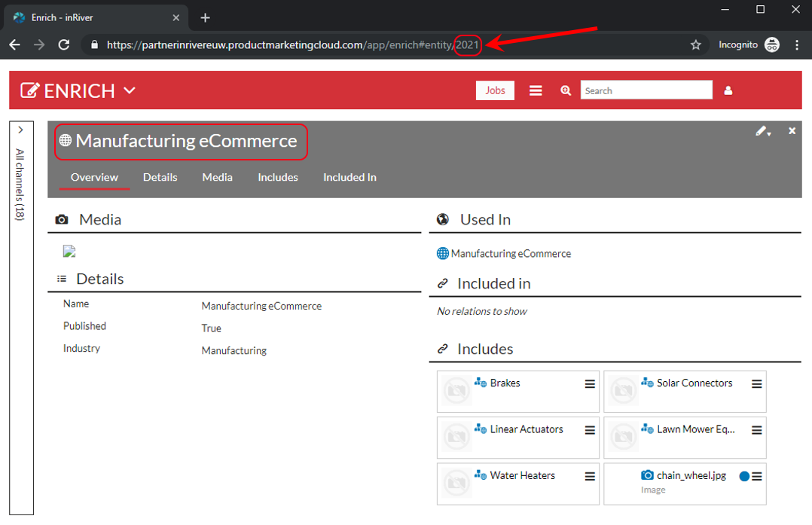
Task: Close the Manufacturing eCommerce entity panel
Action: point(792,130)
